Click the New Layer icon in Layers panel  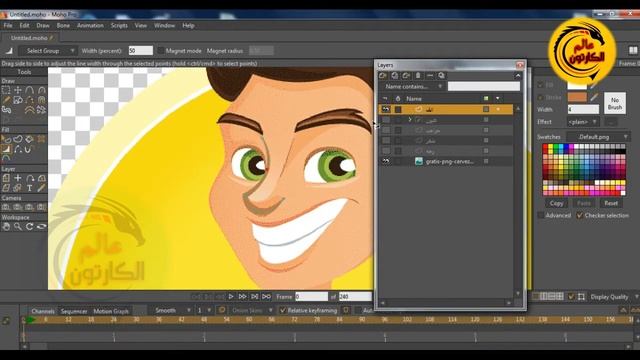click(383, 76)
